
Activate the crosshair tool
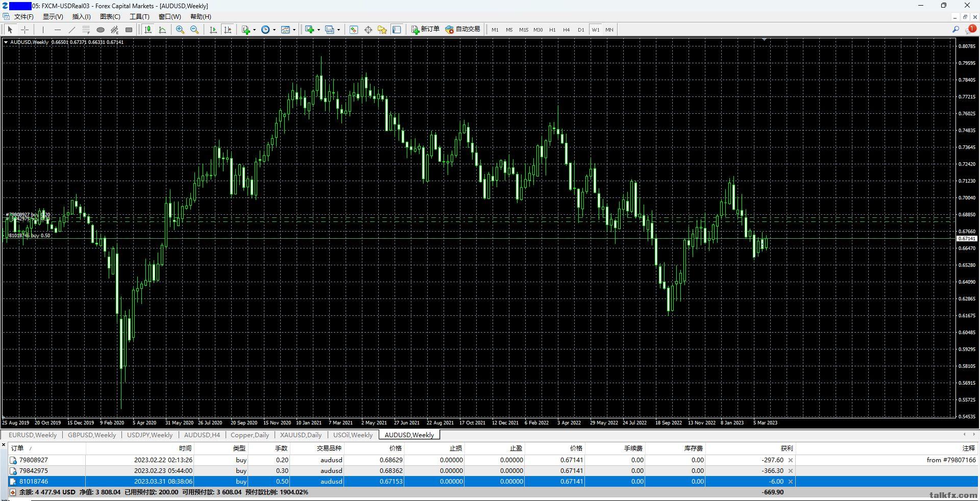[24, 30]
